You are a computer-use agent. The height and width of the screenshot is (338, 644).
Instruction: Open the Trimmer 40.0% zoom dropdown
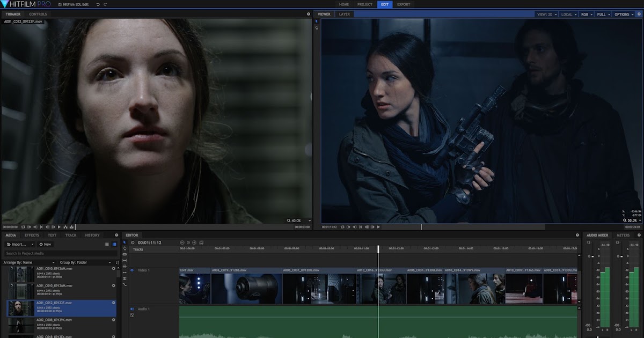299,221
